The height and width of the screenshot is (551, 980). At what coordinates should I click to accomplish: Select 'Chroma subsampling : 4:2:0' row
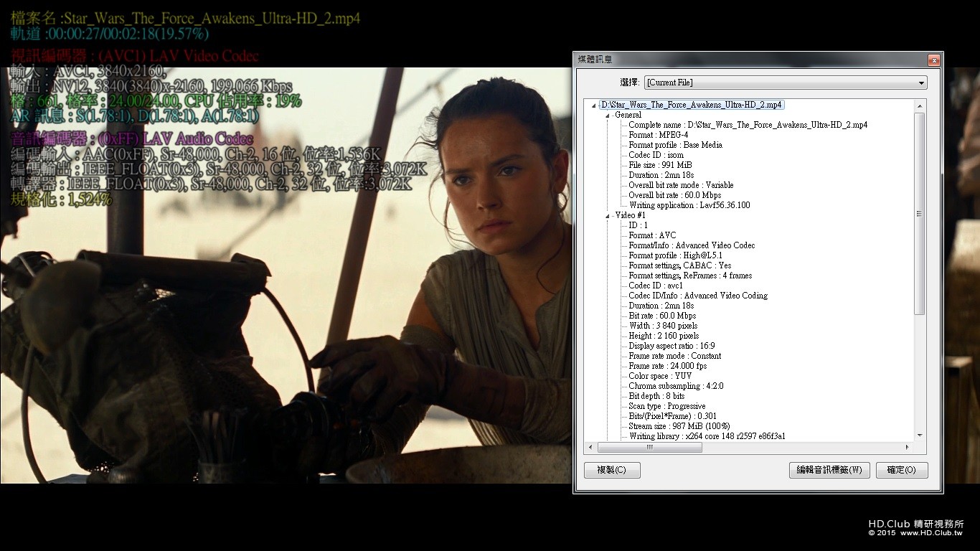(676, 386)
